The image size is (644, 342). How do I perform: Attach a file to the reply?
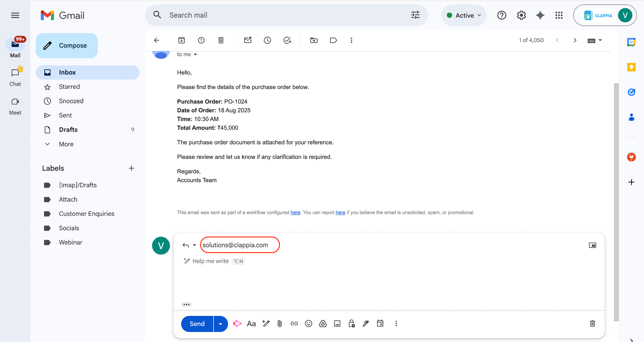pyautogui.click(x=280, y=323)
